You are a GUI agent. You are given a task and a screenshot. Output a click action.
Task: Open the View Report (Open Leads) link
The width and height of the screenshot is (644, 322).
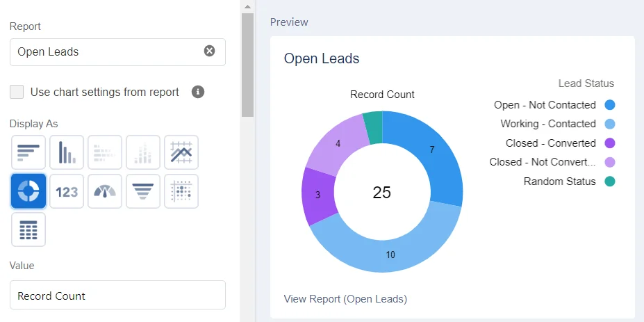pyautogui.click(x=345, y=298)
